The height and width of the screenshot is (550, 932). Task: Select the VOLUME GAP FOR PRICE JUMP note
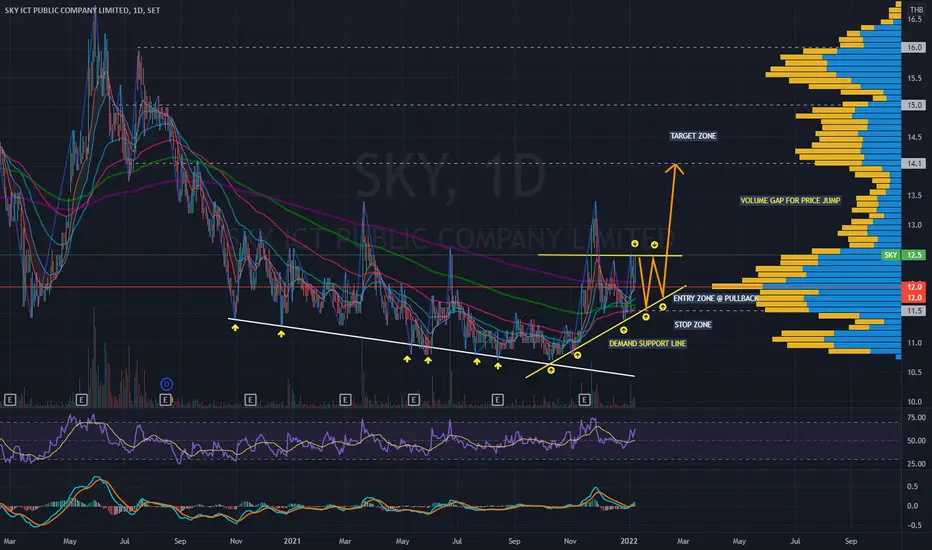[x=790, y=200]
